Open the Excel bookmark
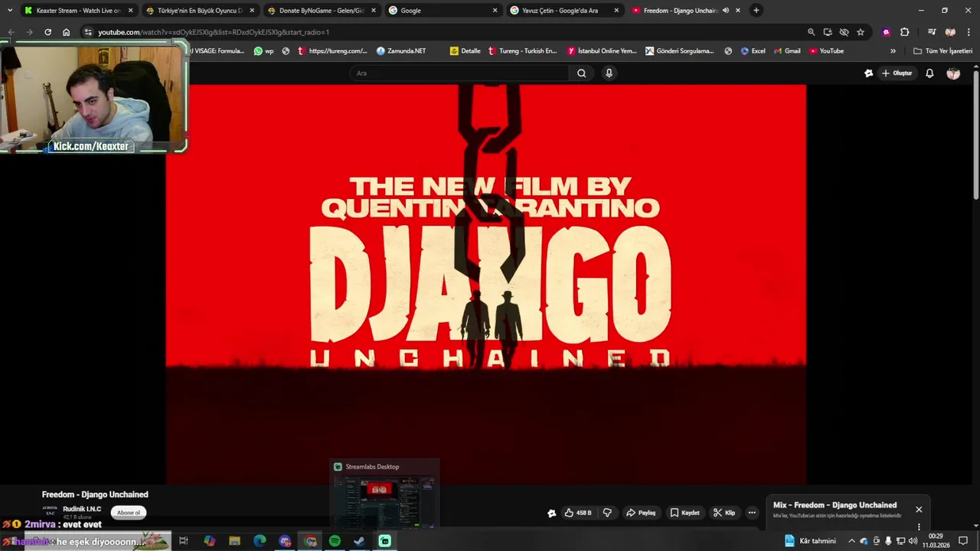The width and height of the screenshot is (980, 551). coord(753,51)
